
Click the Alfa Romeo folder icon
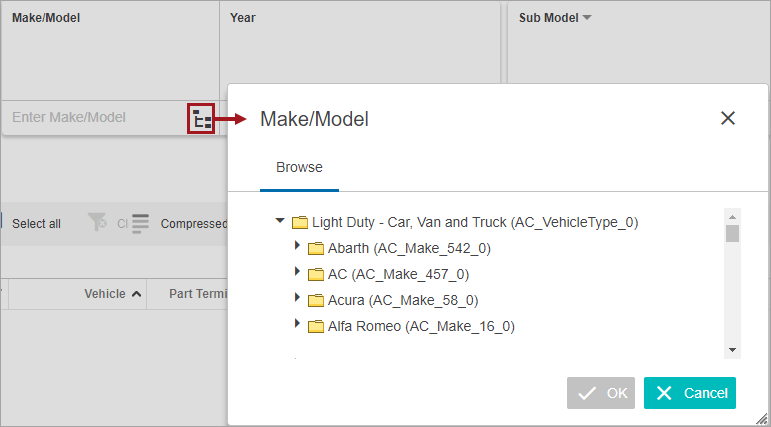[316, 326]
